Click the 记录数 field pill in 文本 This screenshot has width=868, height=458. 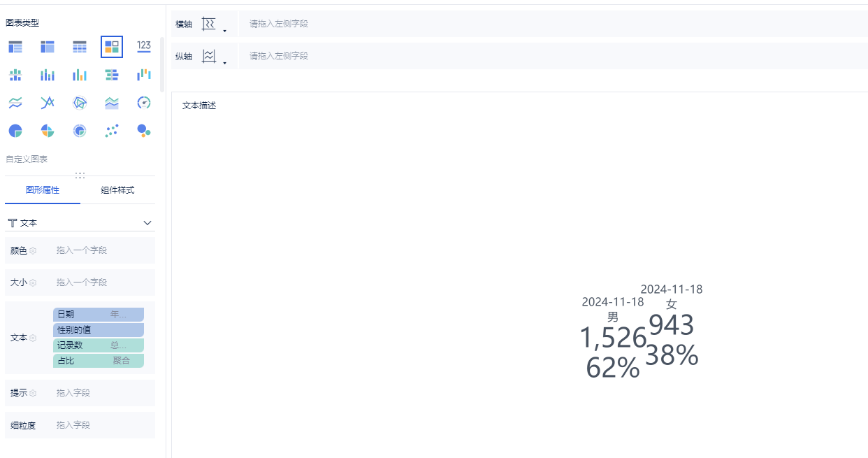click(99, 345)
